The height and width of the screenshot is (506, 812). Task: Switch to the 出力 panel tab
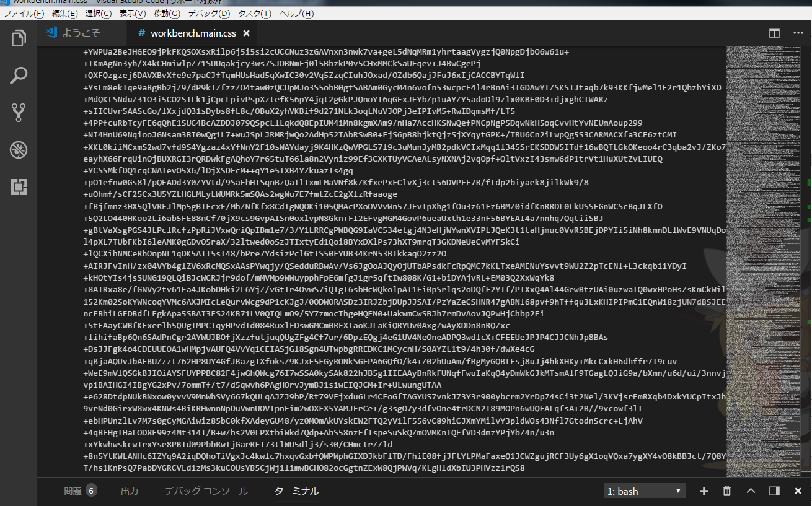click(x=130, y=491)
